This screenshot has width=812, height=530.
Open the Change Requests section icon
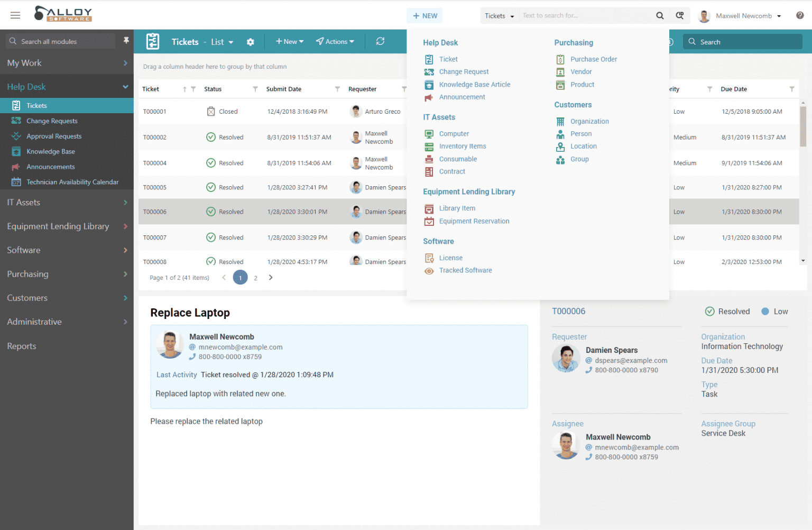16,121
